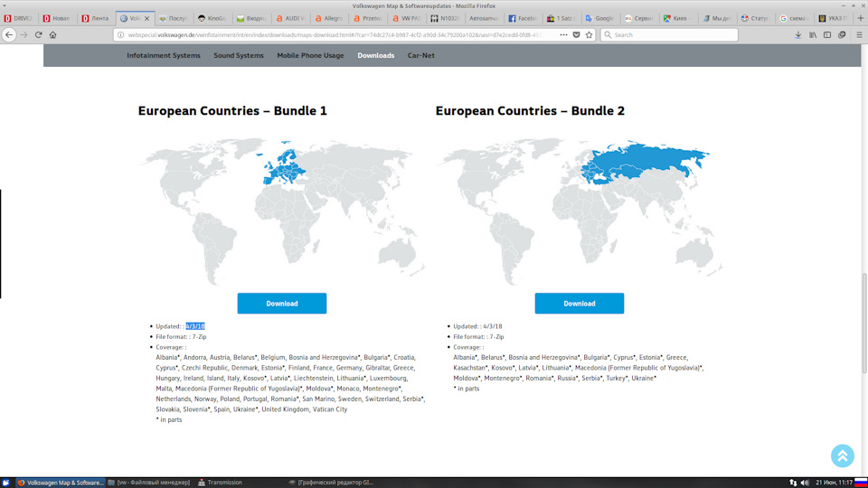The height and width of the screenshot is (488, 868).
Task: Switch to Графический редактор taskbar window
Action: click(x=331, y=483)
